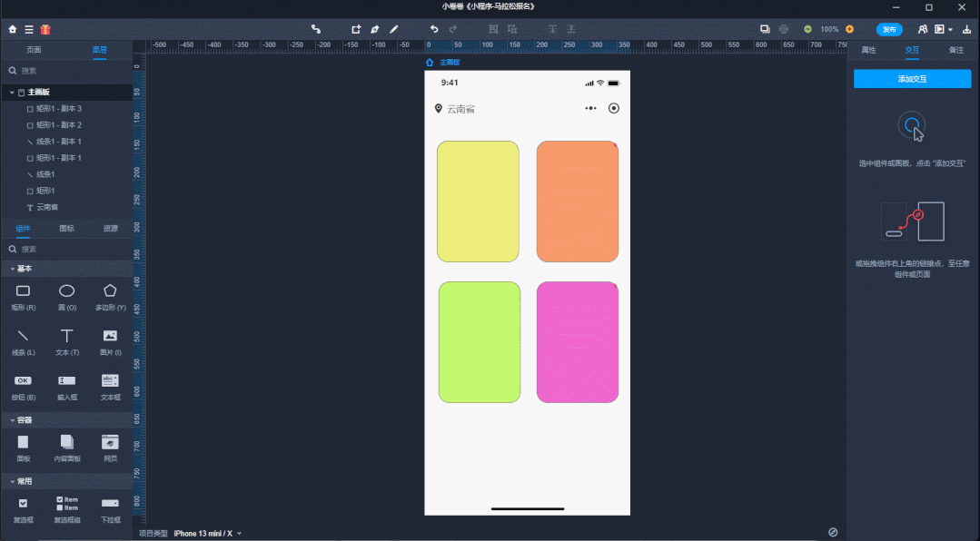This screenshot has width=980, height=541.
Task: Open the 资源 resources tab
Action: [x=111, y=229]
